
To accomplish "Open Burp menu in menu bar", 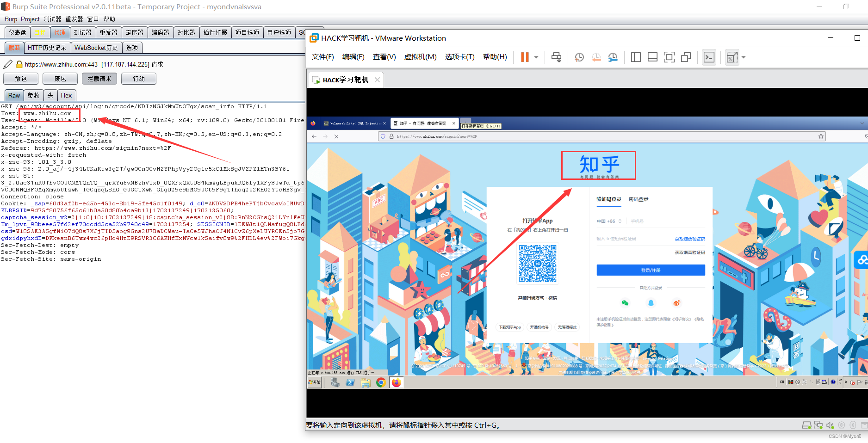I will point(11,19).
